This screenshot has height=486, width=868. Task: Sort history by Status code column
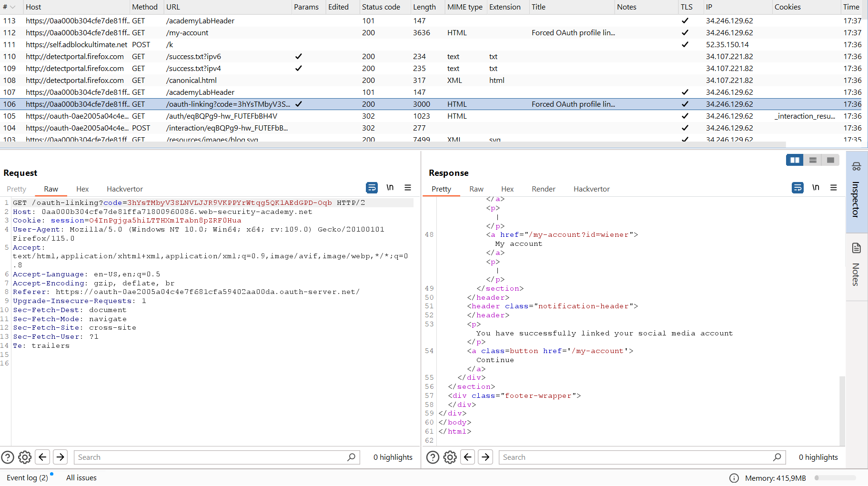pos(384,7)
